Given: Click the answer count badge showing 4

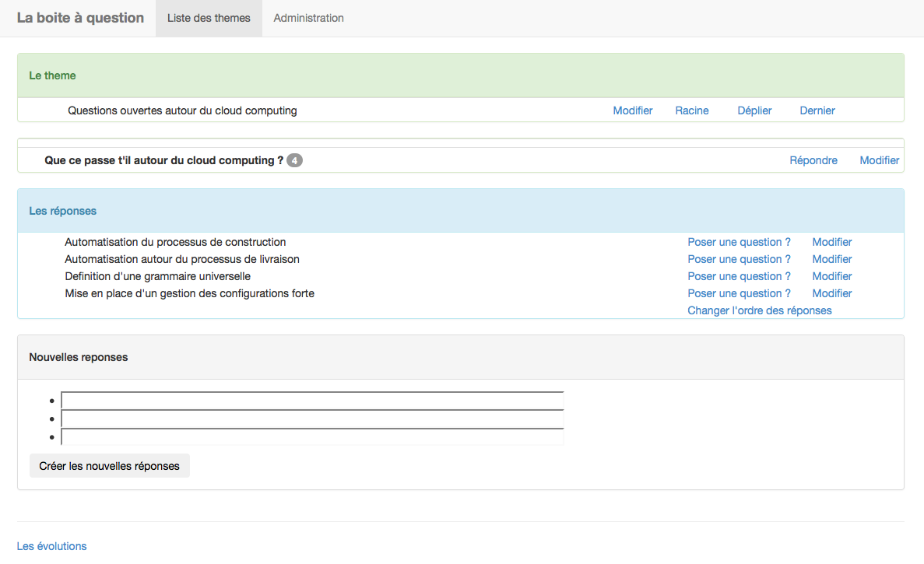Looking at the screenshot, I should pos(294,161).
